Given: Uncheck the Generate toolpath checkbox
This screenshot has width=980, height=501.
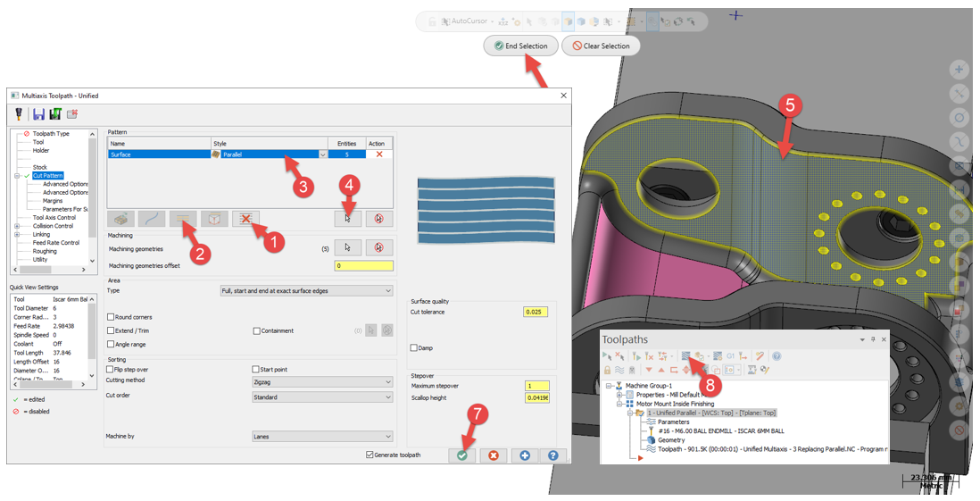Looking at the screenshot, I should 370,455.
